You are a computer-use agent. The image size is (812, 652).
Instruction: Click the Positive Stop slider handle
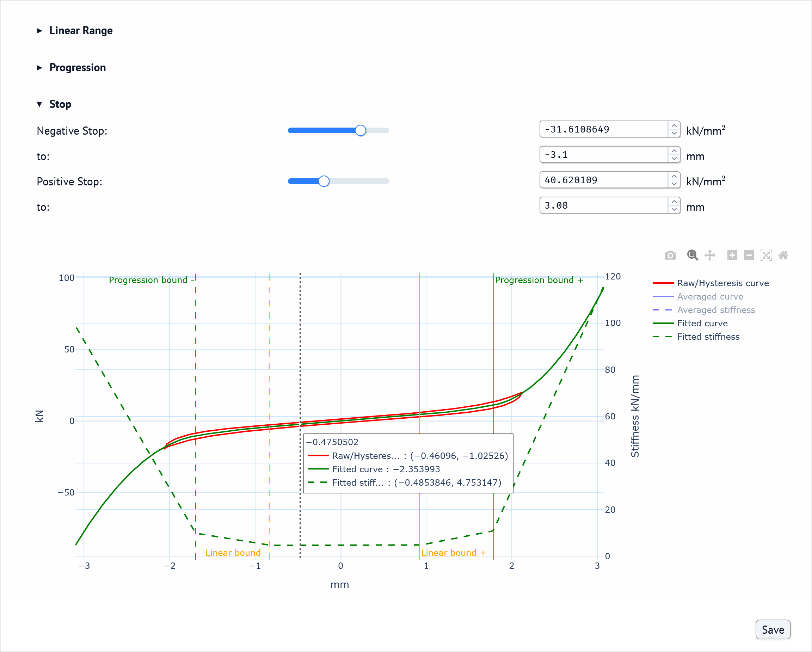coord(324,181)
